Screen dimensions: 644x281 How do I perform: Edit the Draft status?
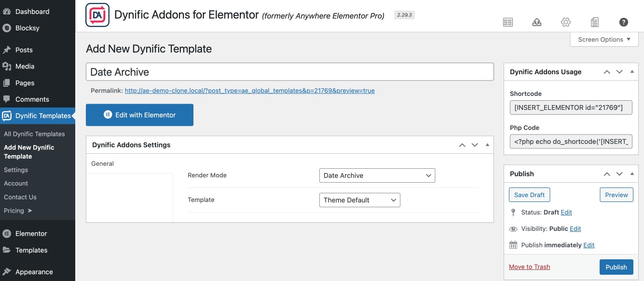[x=566, y=213]
